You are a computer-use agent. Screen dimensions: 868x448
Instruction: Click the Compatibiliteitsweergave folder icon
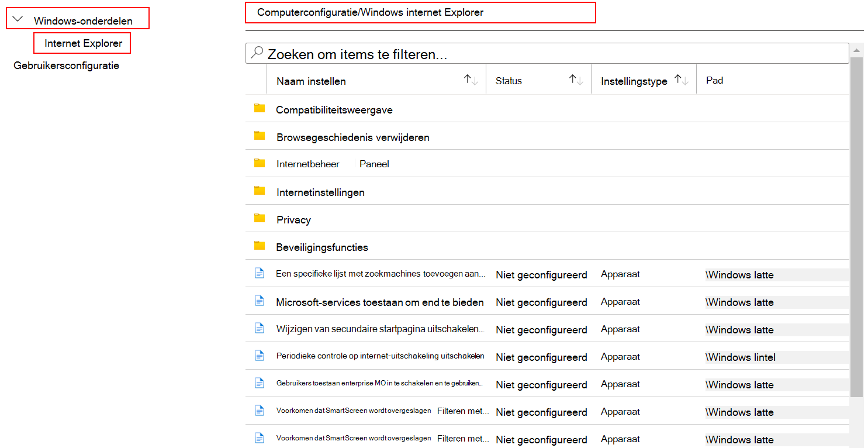(x=260, y=108)
